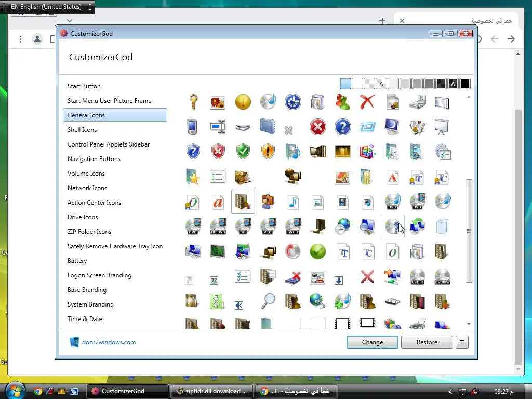
Task: Pick the green shield checkmark icon
Action: tap(243, 152)
